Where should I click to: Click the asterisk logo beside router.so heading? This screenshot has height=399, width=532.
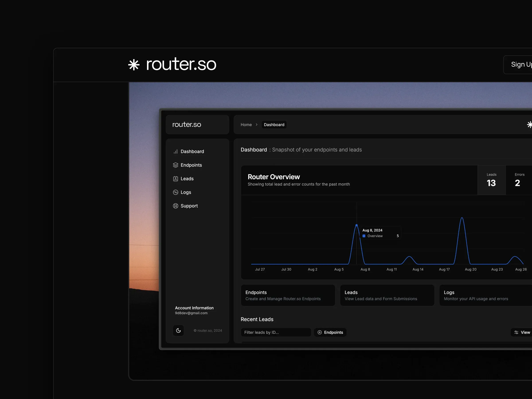[134, 65]
